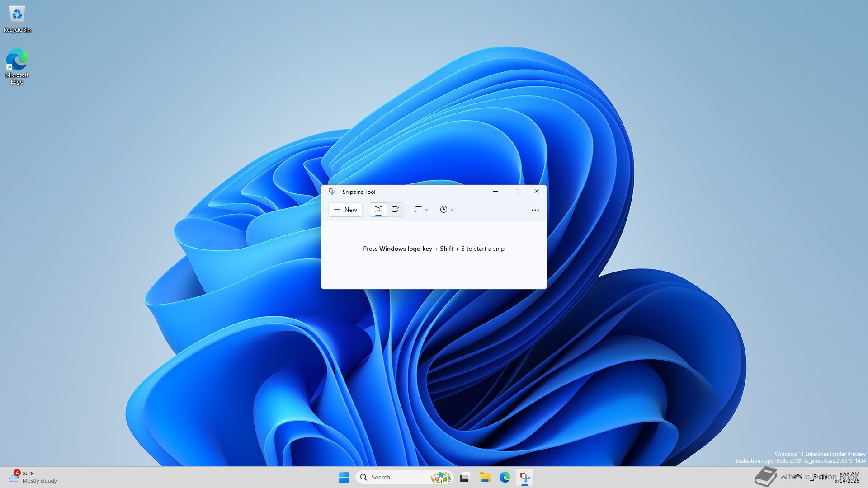The image size is (868, 488).
Task: Open the Windows Start menu
Action: pyautogui.click(x=344, y=477)
